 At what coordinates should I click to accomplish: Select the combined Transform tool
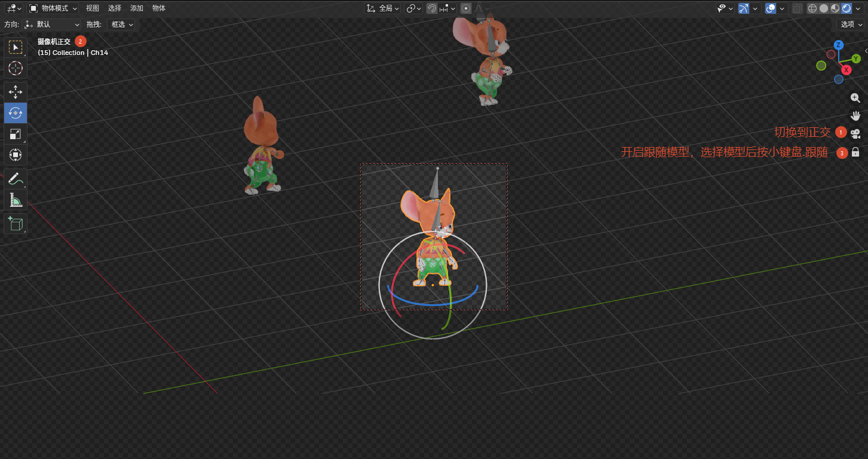(16, 155)
